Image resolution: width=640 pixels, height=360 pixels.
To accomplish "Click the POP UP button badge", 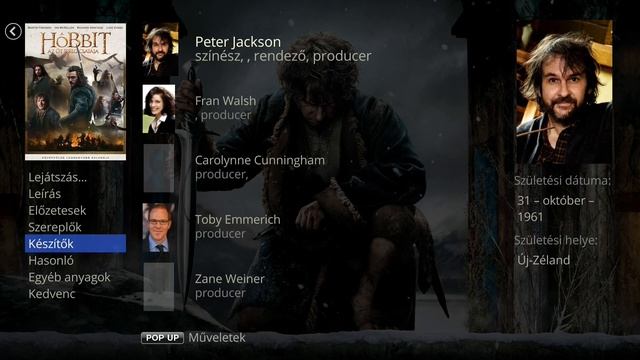I will (x=162, y=338).
